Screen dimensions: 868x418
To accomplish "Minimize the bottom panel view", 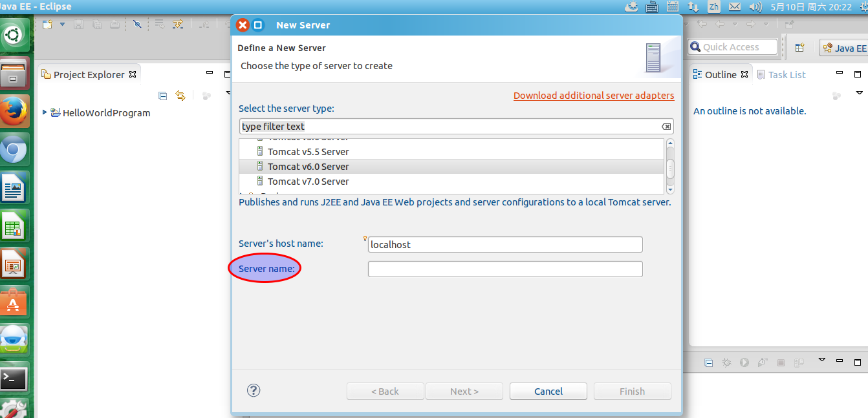I will [x=841, y=360].
